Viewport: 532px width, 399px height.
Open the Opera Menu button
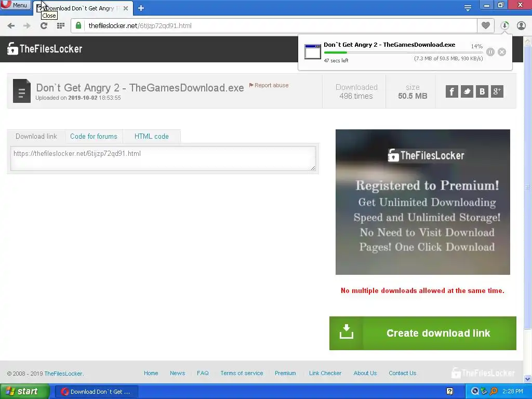[x=15, y=5]
